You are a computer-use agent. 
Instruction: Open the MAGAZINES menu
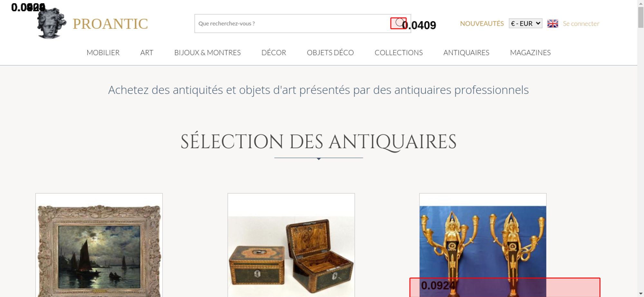[x=530, y=52]
